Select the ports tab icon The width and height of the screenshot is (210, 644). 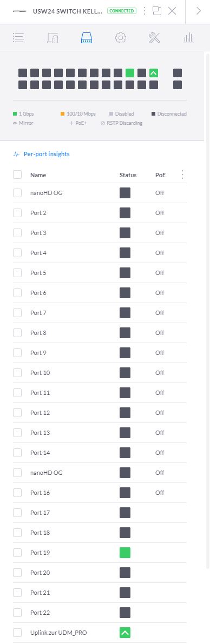click(87, 38)
